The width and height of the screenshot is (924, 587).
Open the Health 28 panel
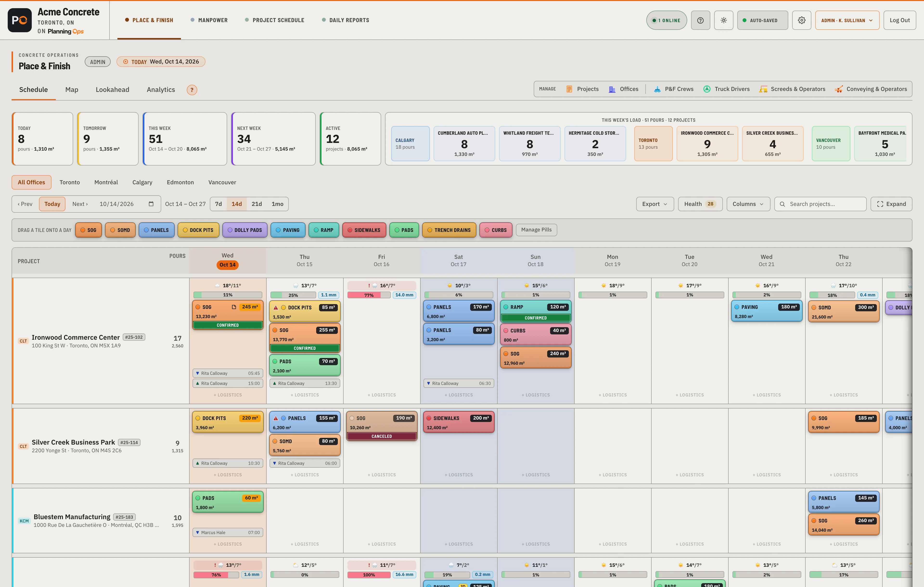coord(700,204)
